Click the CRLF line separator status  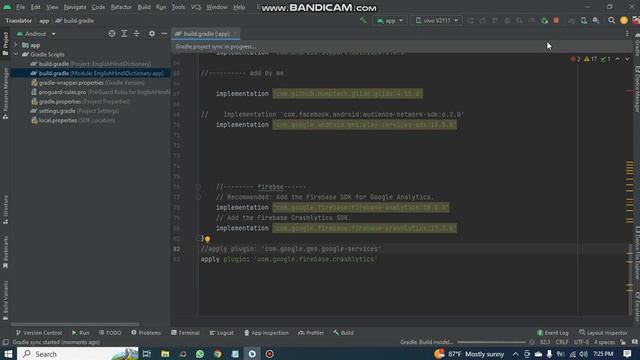click(x=562, y=342)
